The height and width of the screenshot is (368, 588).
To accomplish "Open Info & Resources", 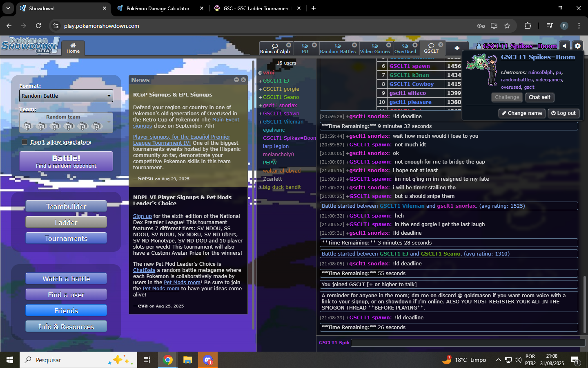I will pyautogui.click(x=66, y=327).
